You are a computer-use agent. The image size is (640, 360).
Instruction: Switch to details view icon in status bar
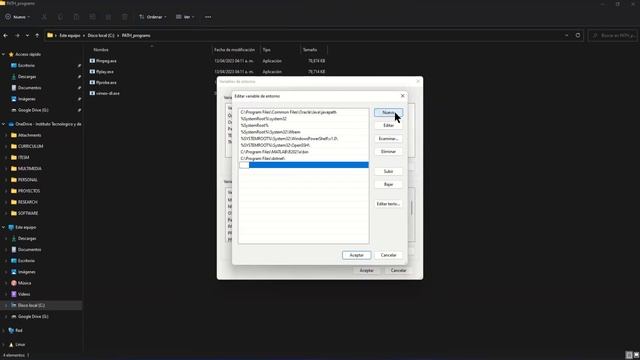629,355
